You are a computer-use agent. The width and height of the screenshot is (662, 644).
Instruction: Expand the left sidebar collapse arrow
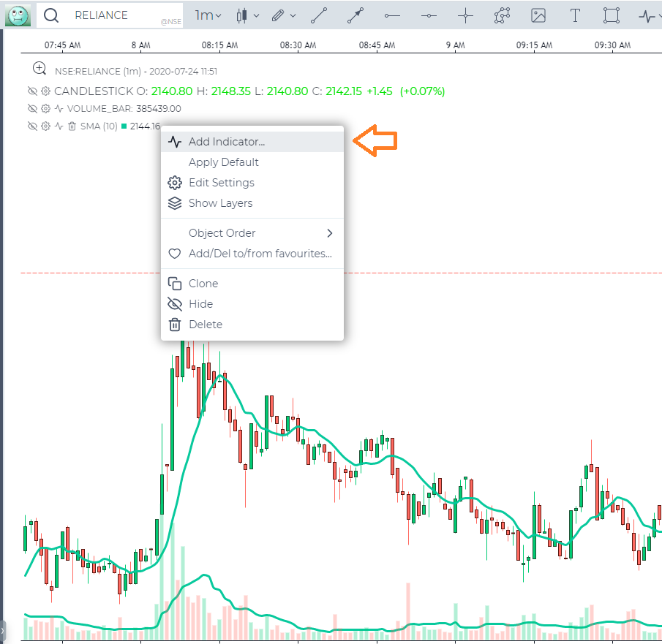coord(2,631)
